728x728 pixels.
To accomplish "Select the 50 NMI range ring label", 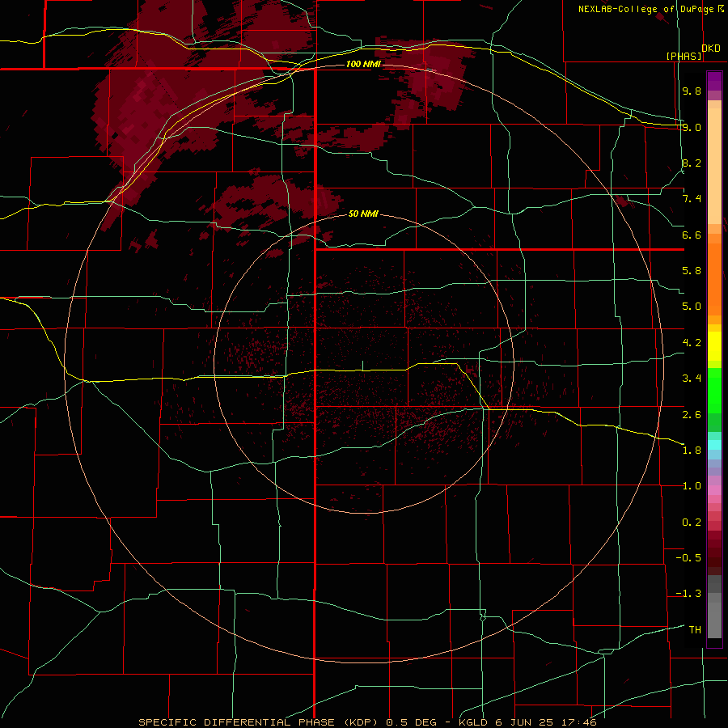I will pyautogui.click(x=363, y=214).
